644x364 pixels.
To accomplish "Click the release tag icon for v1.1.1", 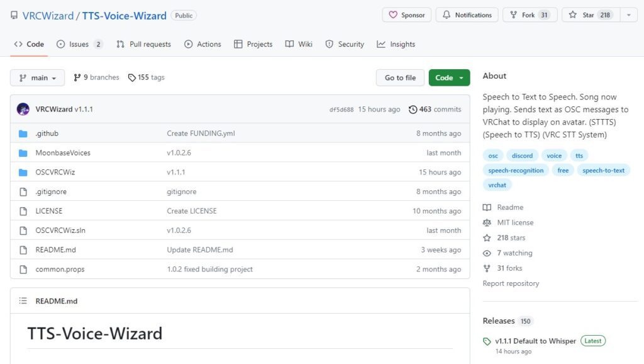I will (x=487, y=341).
